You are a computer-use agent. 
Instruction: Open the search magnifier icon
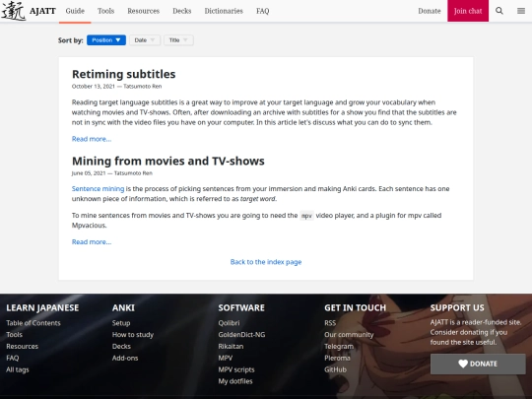499,11
